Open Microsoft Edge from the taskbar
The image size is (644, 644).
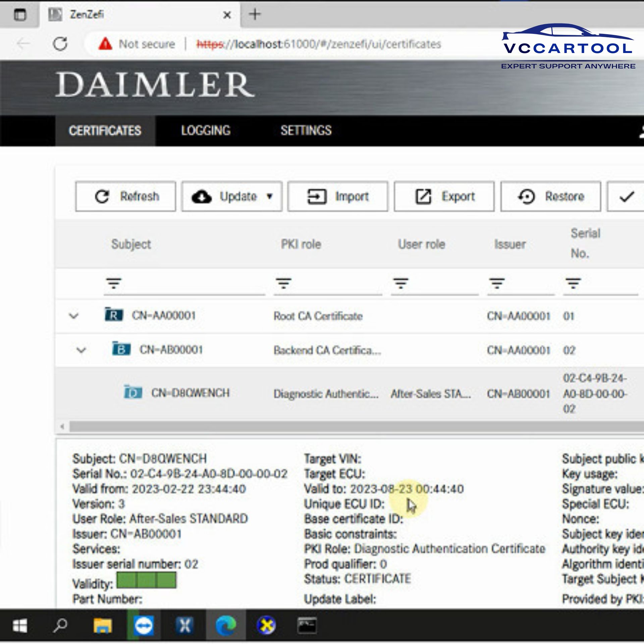(x=225, y=626)
